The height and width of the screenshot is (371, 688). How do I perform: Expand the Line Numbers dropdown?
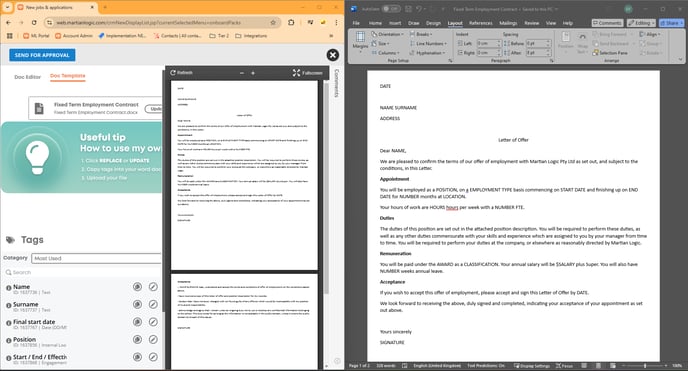(429, 43)
